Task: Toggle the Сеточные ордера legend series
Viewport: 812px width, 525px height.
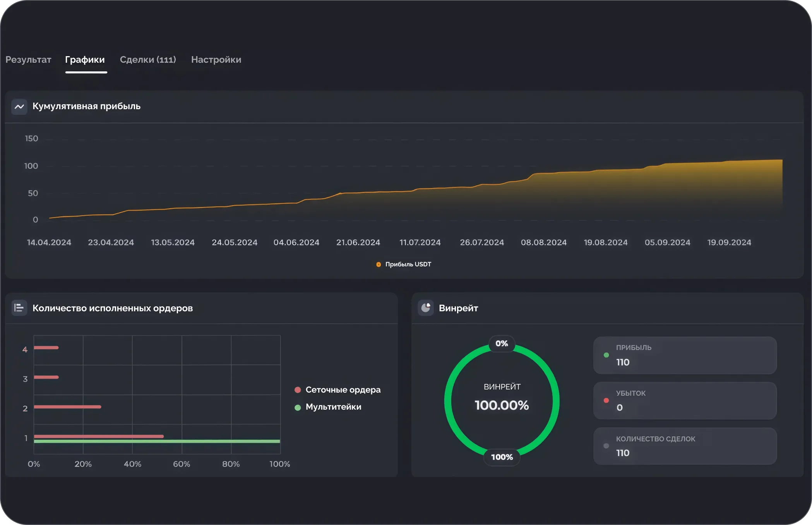Action: [343, 390]
